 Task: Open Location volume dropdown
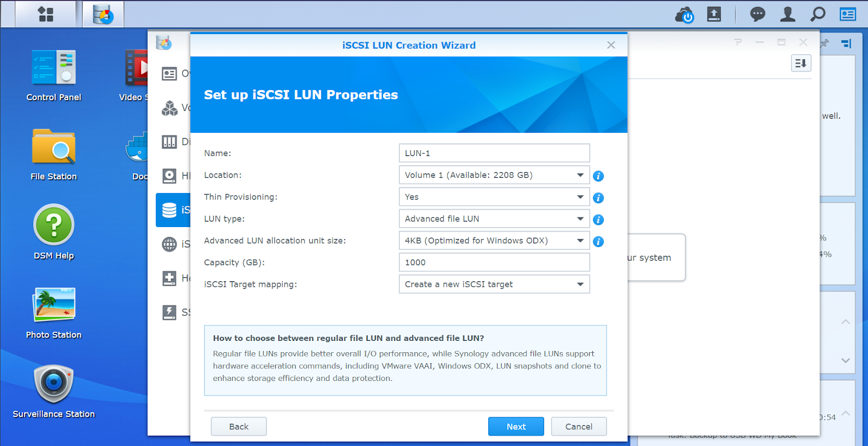[494, 175]
